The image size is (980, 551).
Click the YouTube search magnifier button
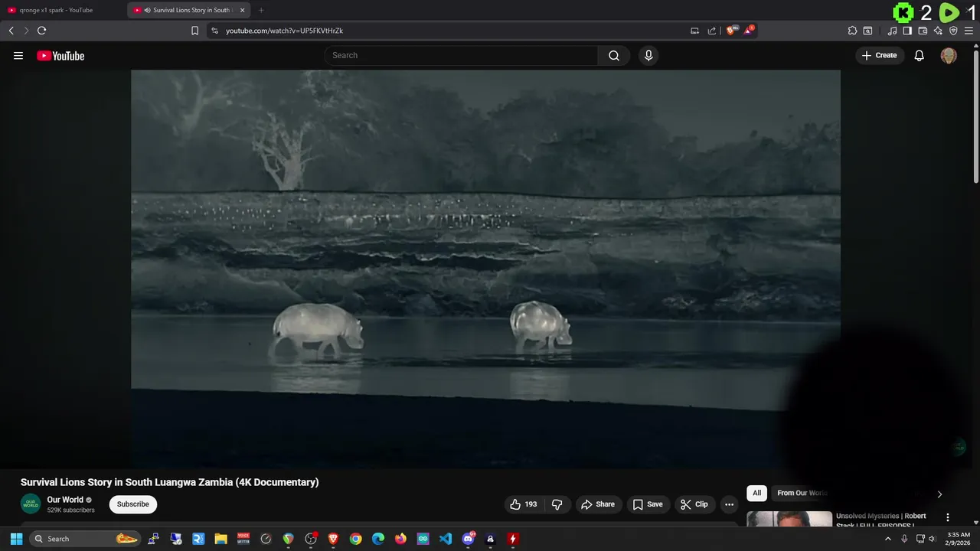pyautogui.click(x=614, y=55)
